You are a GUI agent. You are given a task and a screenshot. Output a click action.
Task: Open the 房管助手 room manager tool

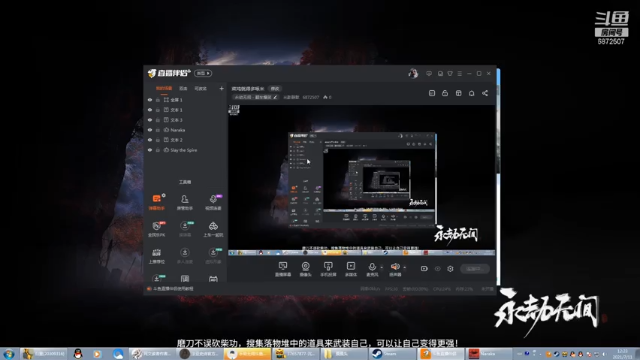point(184,202)
